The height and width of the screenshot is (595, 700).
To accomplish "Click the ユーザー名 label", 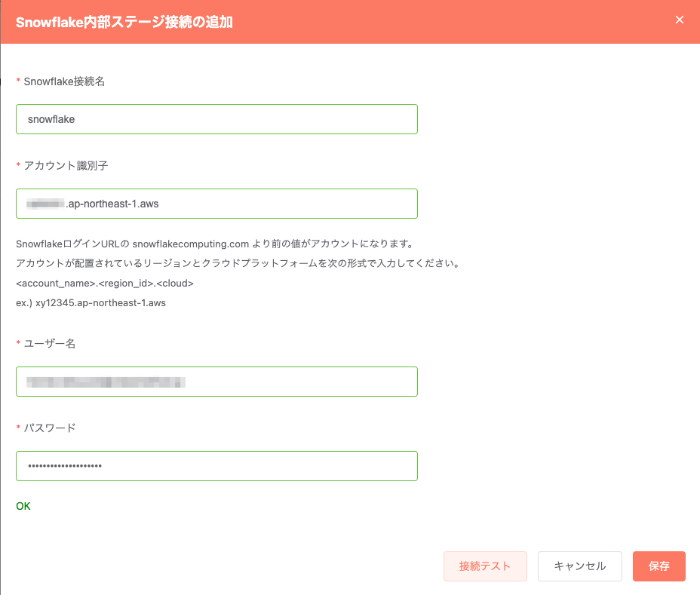I will [50, 343].
